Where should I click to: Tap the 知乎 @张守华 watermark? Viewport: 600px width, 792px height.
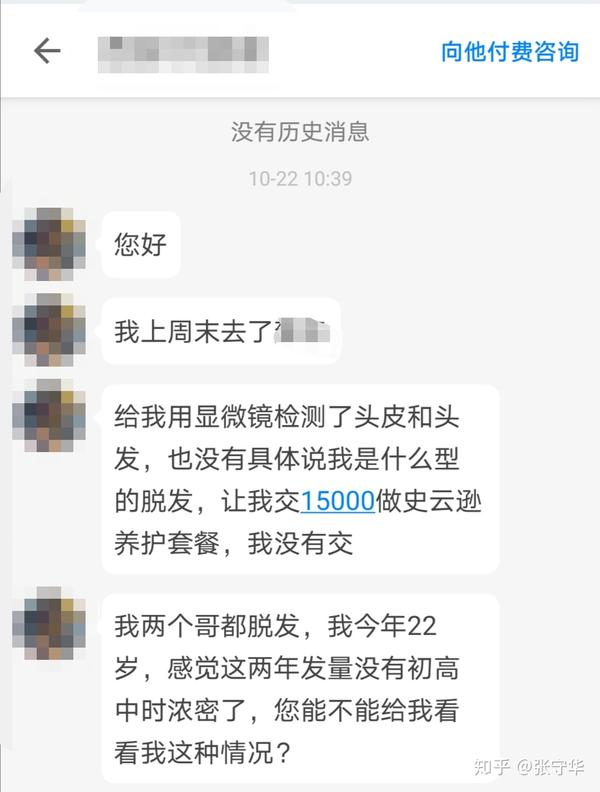[x=529, y=767]
